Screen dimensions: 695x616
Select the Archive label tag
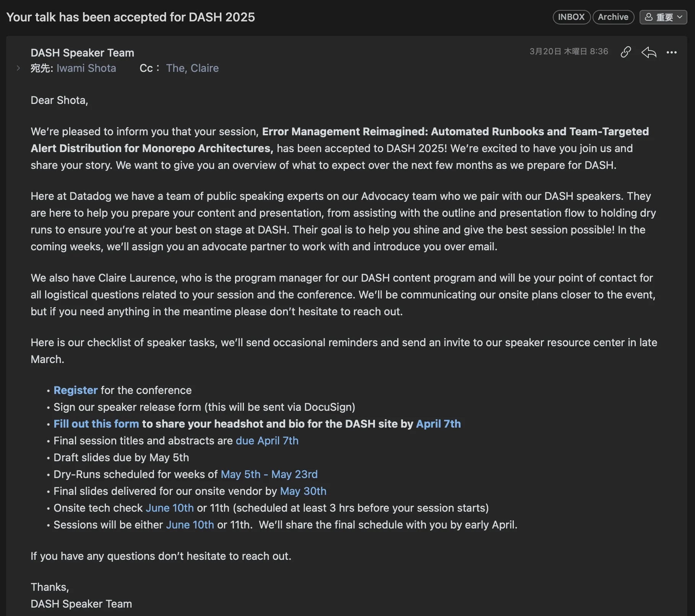[x=613, y=17]
